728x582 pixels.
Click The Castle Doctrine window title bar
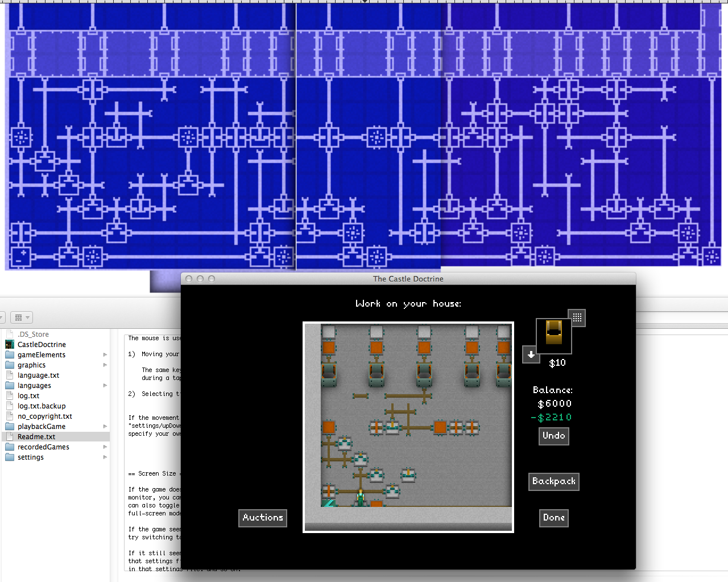(x=408, y=279)
